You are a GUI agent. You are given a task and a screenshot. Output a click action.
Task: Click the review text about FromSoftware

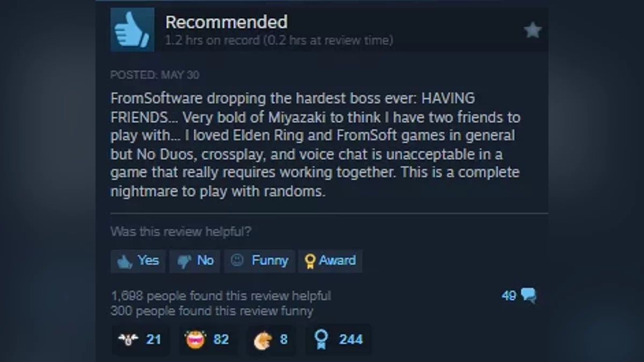316,145
